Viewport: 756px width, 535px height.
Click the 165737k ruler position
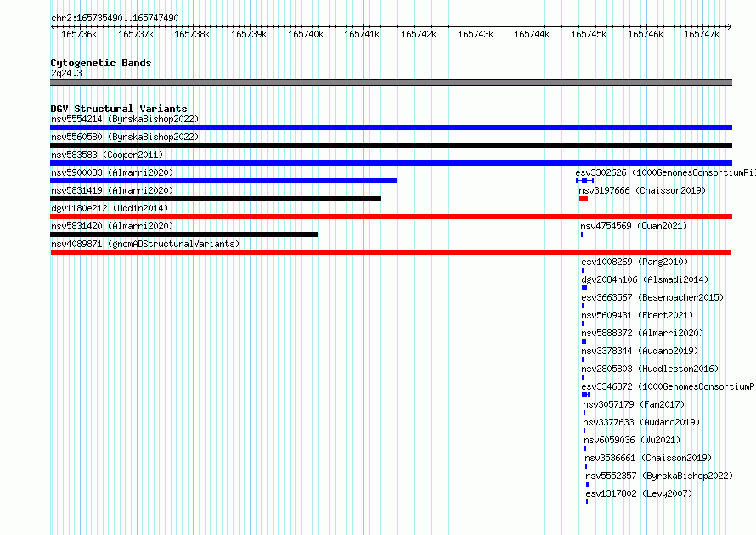tap(136, 34)
